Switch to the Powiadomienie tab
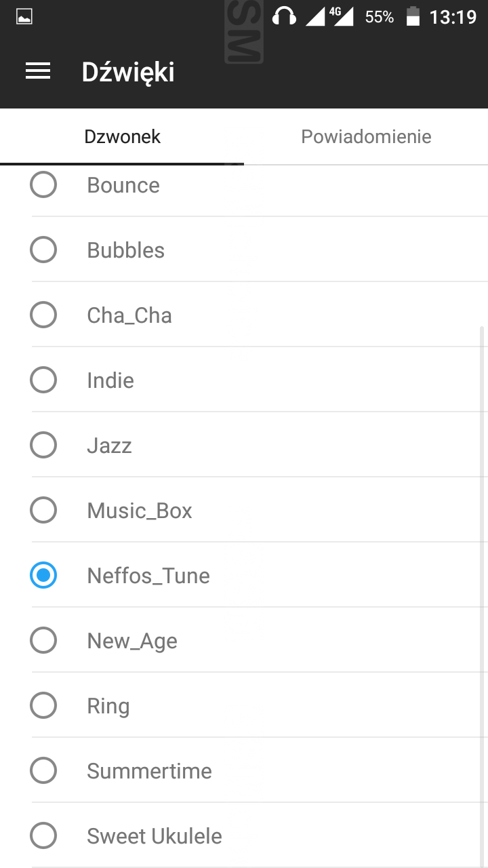Viewport: 488px width, 868px height. click(x=366, y=136)
